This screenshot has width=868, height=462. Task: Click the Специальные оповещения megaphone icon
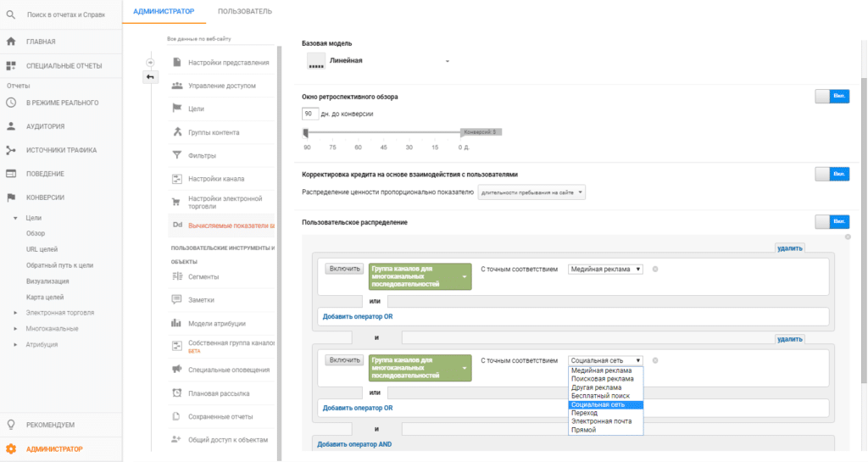[176, 369]
